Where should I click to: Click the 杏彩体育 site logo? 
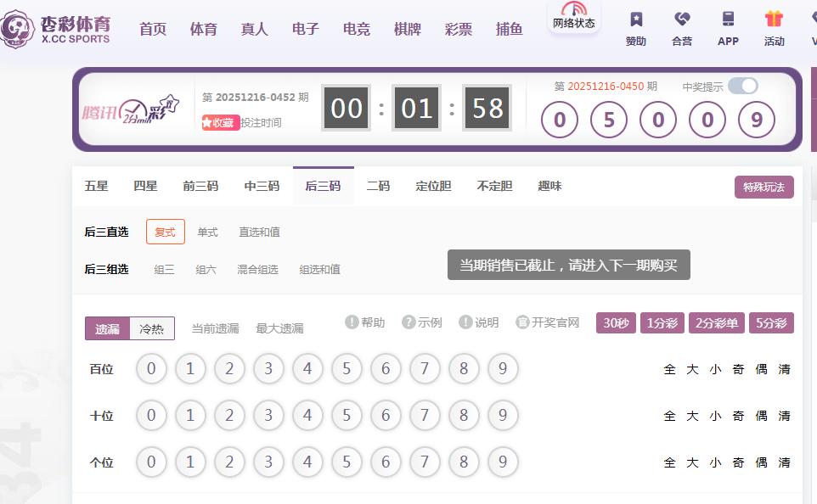pyautogui.click(x=56, y=29)
